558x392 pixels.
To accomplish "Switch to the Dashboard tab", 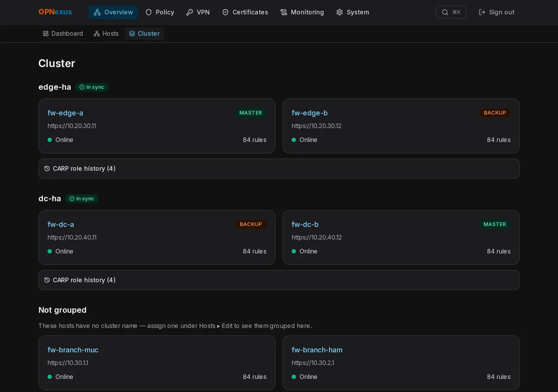I will [x=63, y=34].
